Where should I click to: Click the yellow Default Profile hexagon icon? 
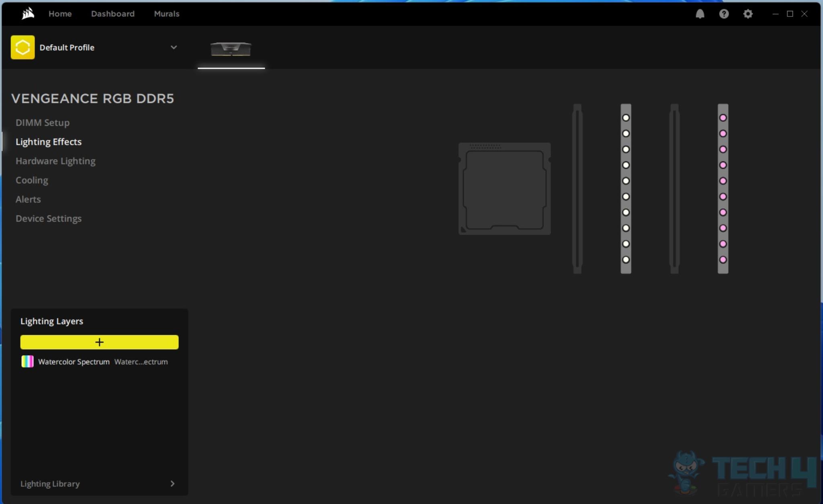[x=23, y=47]
